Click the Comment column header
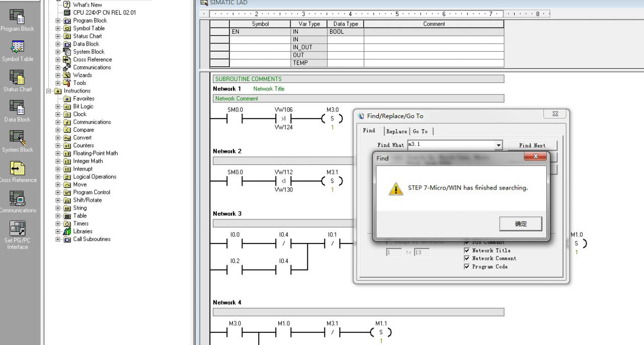Viewport: 644px width, 345px height. pyautogui.click(x=434, y=24)
